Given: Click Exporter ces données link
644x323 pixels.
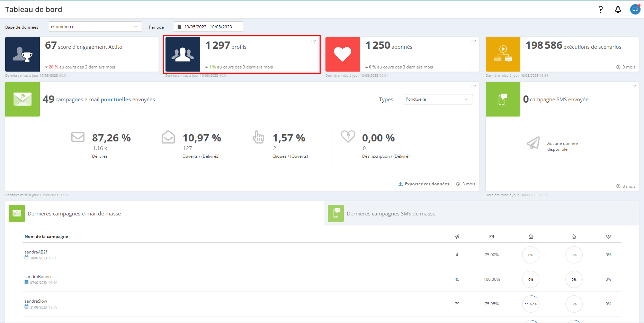Looking at the screenshot, I should pos(427,184).
